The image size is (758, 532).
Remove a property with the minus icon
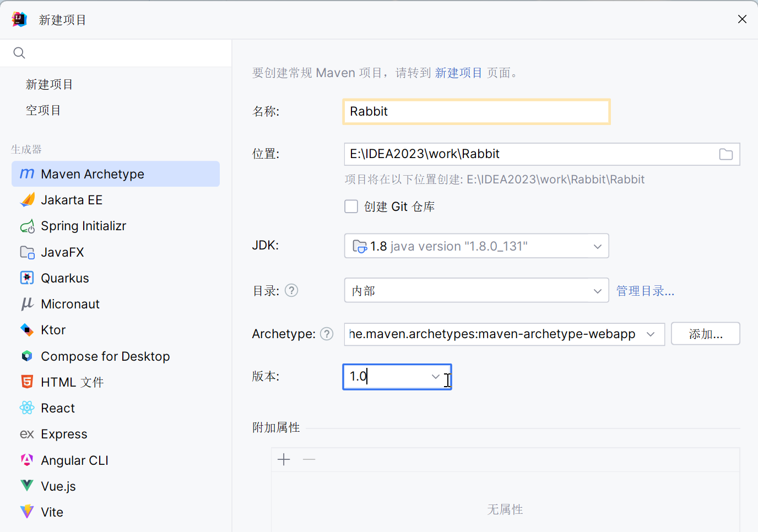pyautogui.click(x=309, y=459)
